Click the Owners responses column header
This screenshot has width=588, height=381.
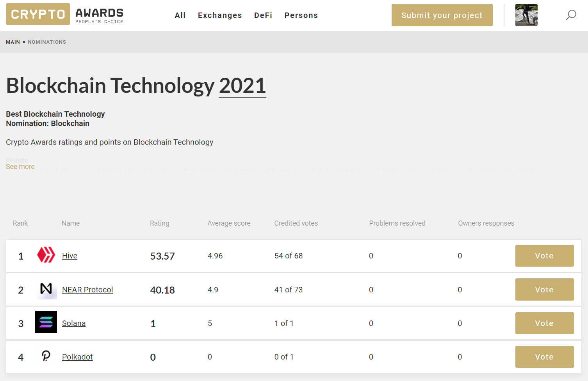pos(486,223)
